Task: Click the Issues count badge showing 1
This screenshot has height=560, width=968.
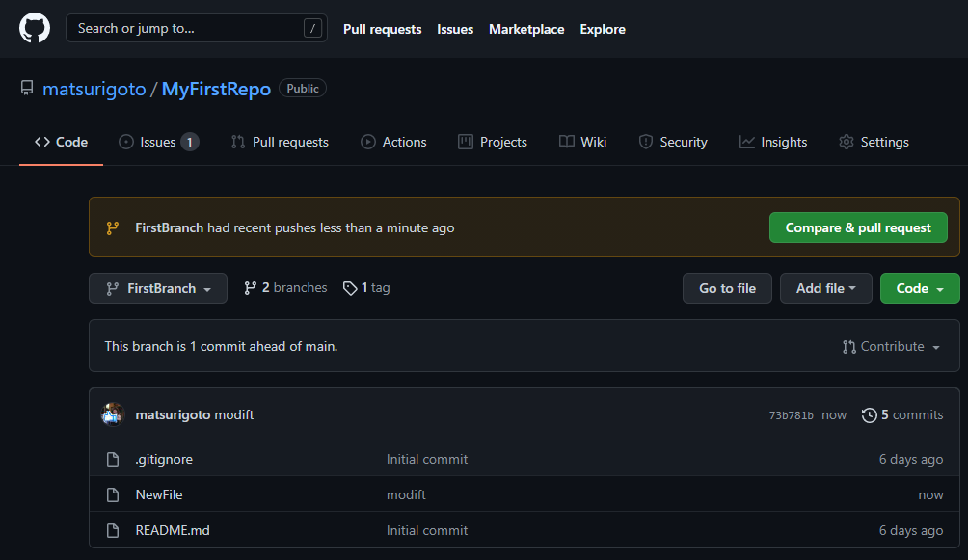Action: pyautogui.click(x=190, y=142)
